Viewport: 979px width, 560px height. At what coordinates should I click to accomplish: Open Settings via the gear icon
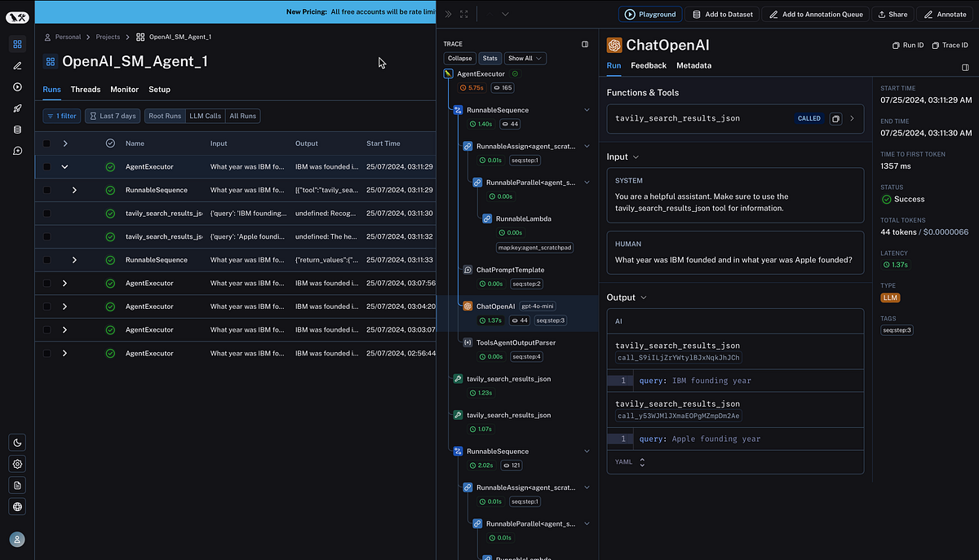[17, 464]
